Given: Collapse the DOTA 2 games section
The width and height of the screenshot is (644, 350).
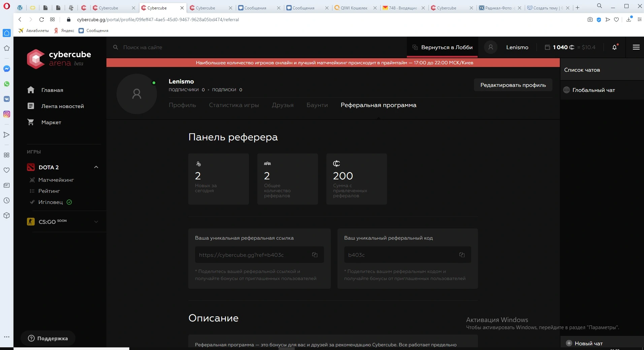Looking at the screenshot, I should pyautogui.click(x=96, y=167).
